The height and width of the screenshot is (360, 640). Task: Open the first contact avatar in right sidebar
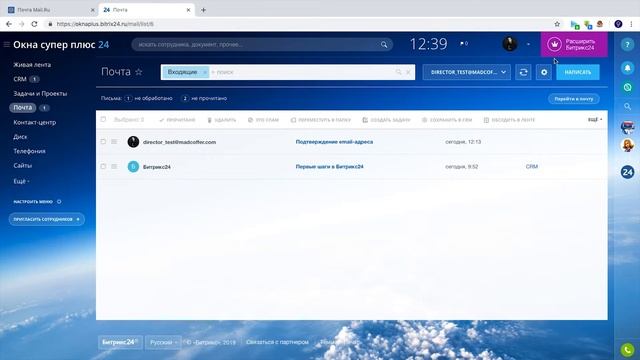(x=627, y=127)
